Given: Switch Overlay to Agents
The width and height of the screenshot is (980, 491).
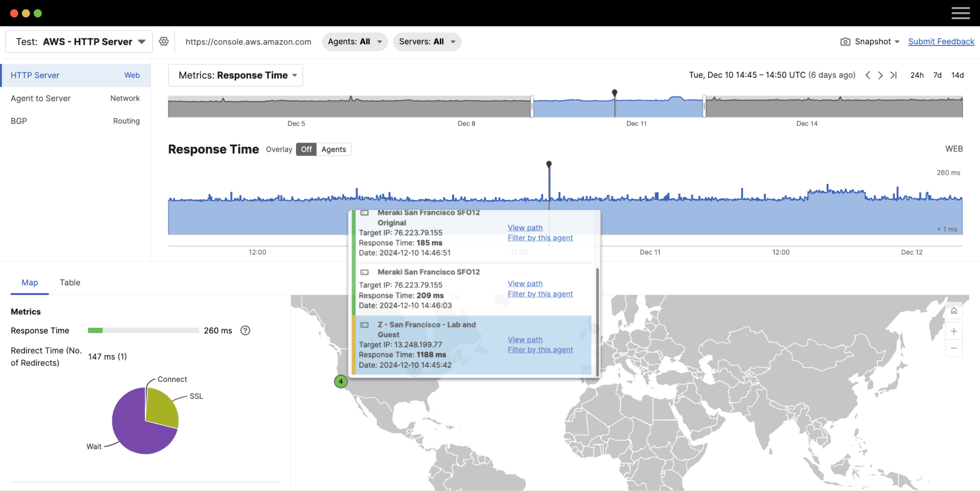Looking at the screenshot, I should (x=333, y=149).
